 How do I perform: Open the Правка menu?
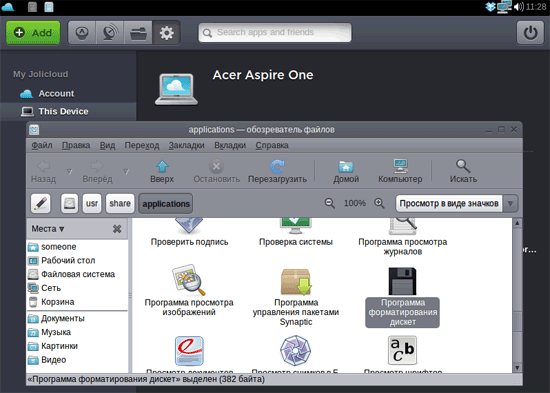[x=76, y=145]
